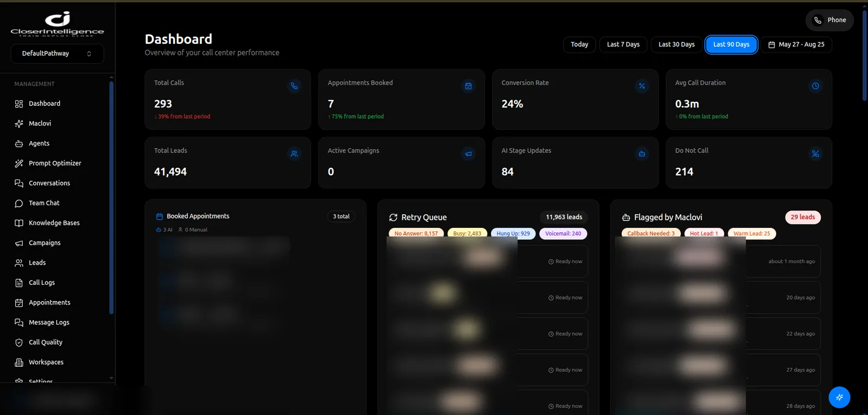The width and height of the screenshot is (868, 415).
Task: Click the icon on Do Not Call card
Action: coord(815,154)
